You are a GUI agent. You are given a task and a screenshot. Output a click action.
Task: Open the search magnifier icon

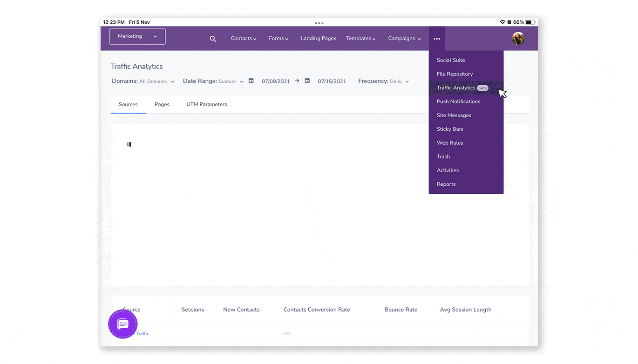[213, 39]
